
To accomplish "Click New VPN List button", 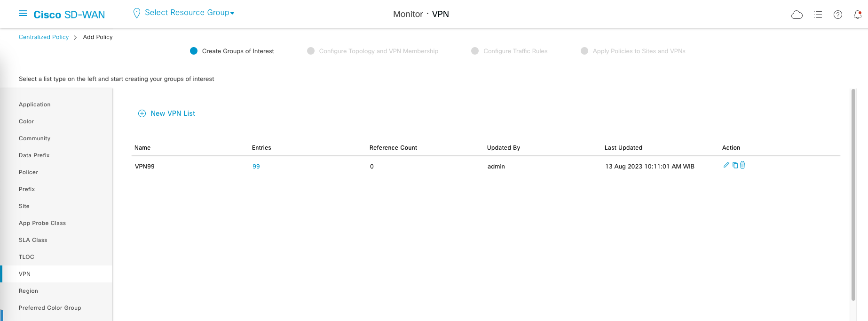I will pyautogui.click(x=167, y=113).
